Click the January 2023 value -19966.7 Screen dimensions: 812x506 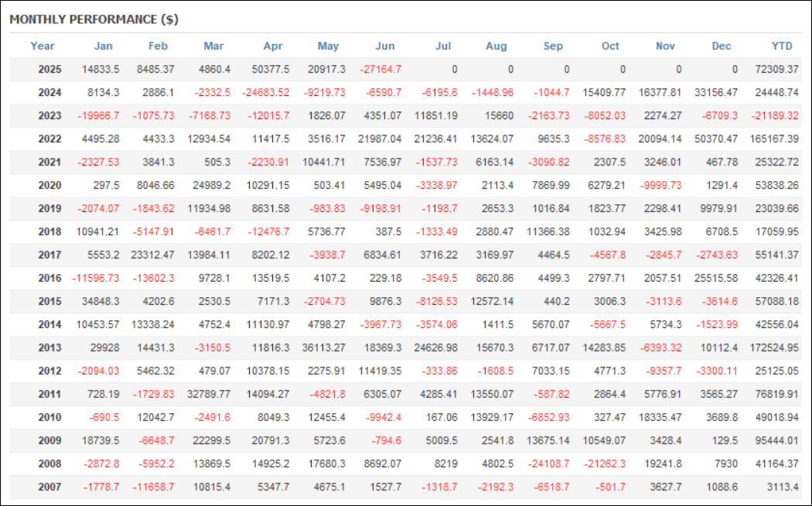pos(98,115)
